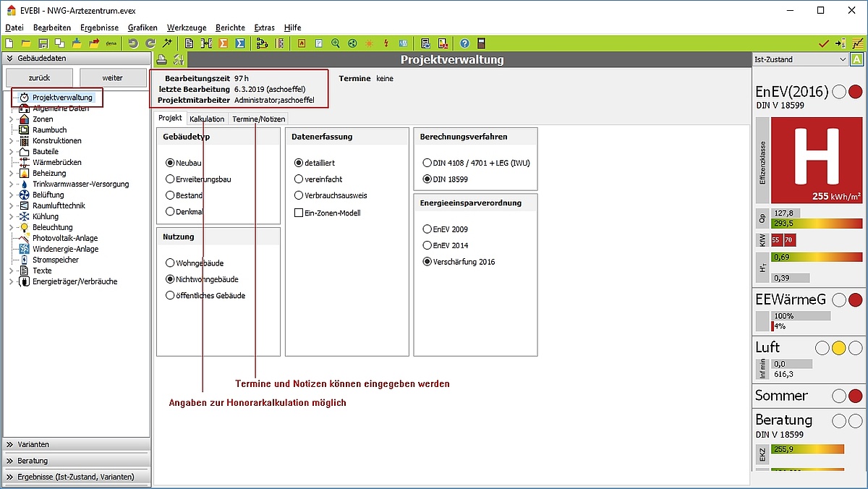Choose öffentliches Gebäude under Nutzung
Image resolution: width=868 pixels, height=489 pixels.
[x=170, y=295]
